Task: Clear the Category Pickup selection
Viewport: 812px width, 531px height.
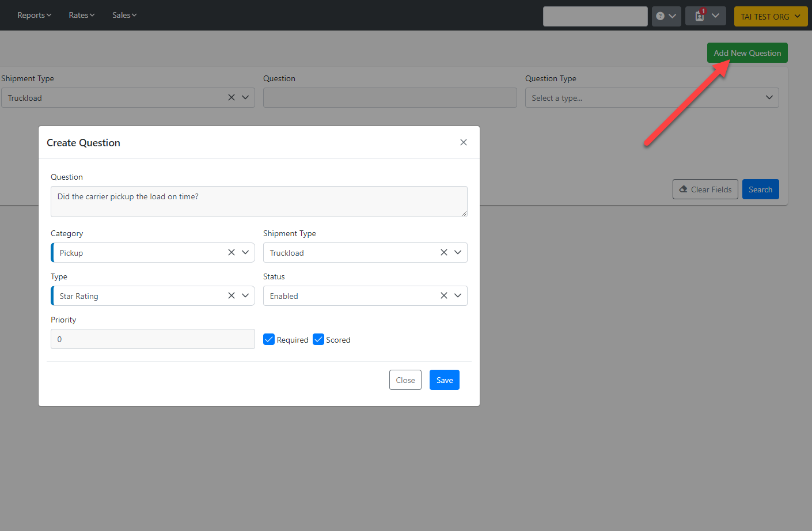Action: (x=231, y=252)
